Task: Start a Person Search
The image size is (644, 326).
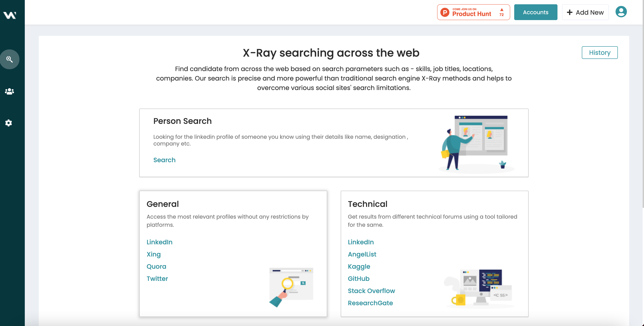Action: point(164,160)
